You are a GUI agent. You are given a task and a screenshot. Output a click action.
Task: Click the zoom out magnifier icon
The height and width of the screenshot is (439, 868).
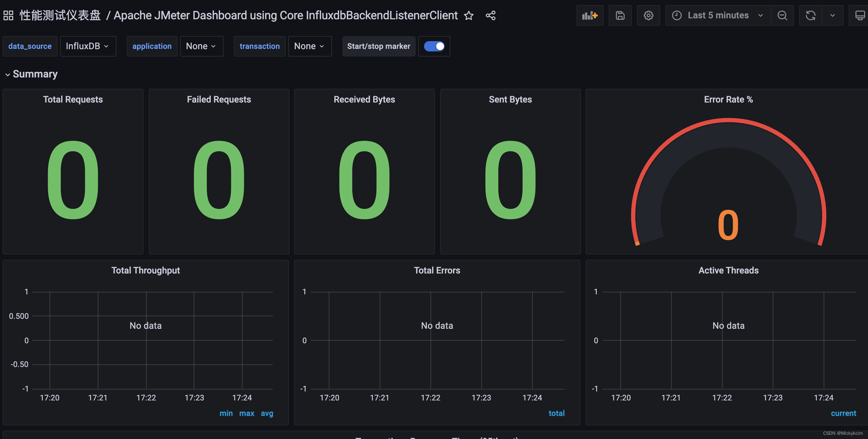click(782, 14)
